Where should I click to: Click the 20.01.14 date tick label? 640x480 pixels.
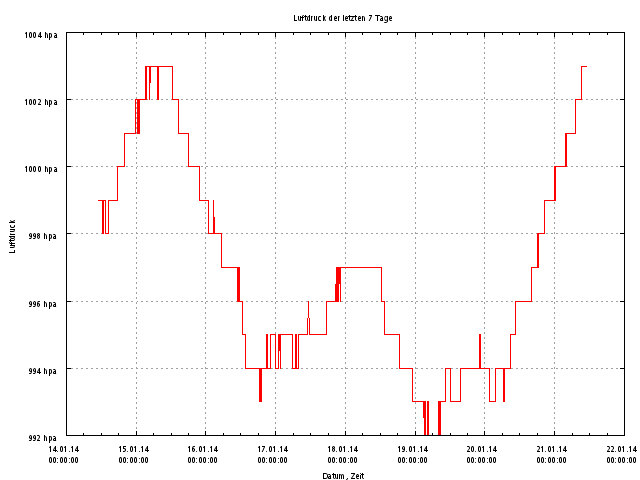[482, 450]
